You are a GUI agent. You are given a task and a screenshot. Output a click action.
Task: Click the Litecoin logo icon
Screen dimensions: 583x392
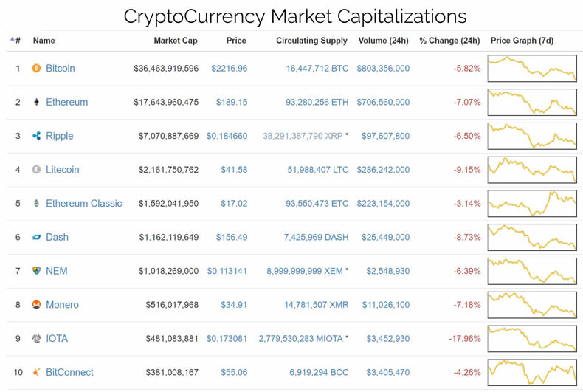pos(36,170)
